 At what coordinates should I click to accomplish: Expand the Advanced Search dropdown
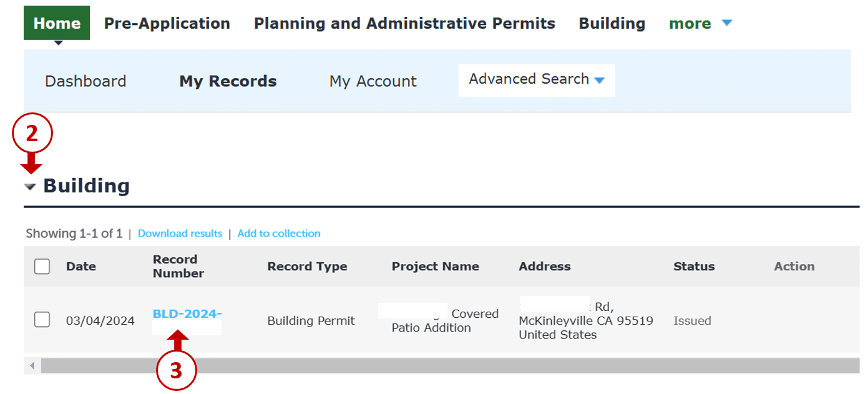[x=537, y=80]
